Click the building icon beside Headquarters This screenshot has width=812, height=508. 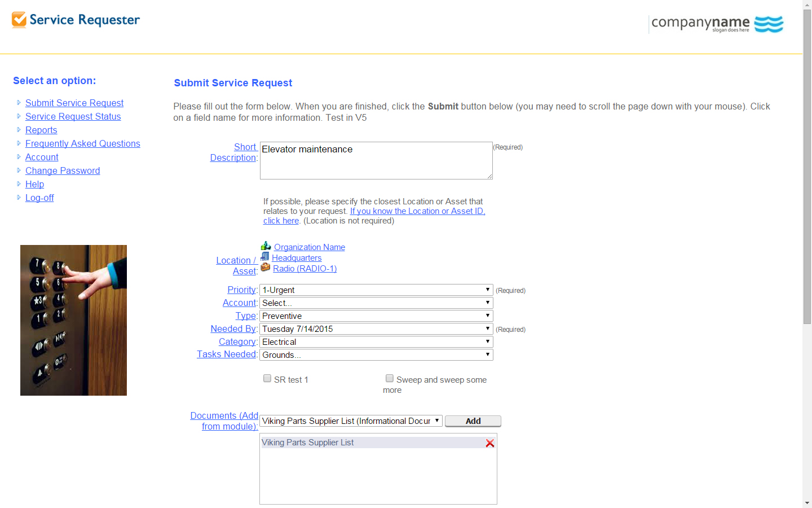pos(265,256)
